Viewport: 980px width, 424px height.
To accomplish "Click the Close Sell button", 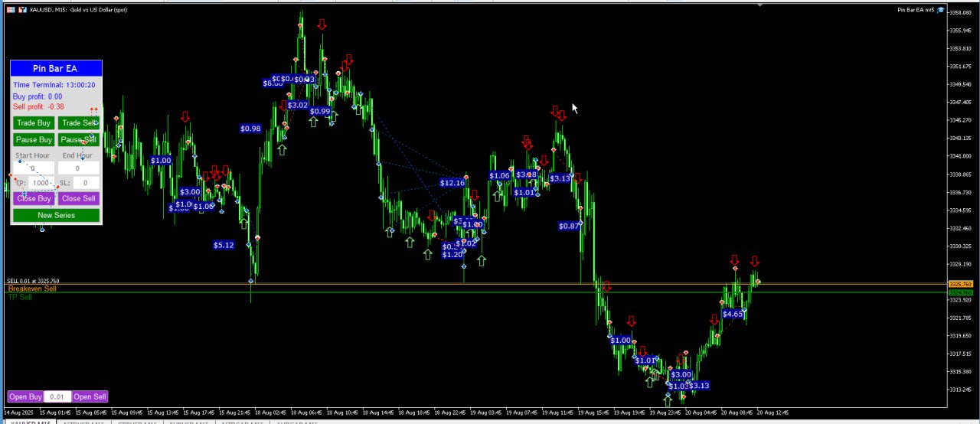I will click(78, 198).
